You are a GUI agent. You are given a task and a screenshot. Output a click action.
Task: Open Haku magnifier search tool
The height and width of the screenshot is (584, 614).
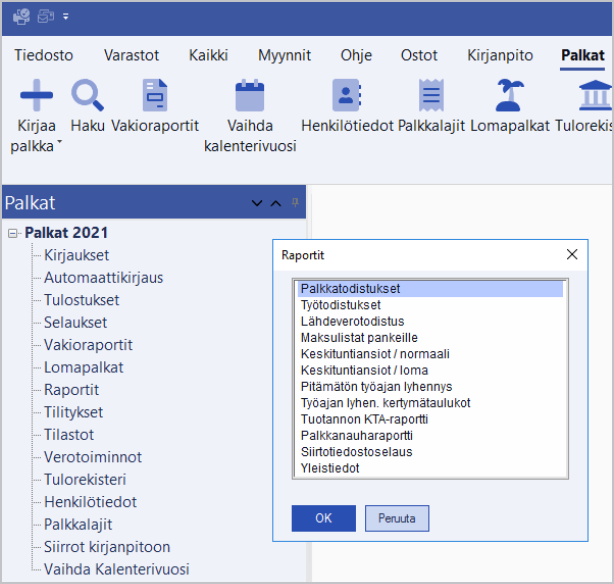tap(88, 95)
